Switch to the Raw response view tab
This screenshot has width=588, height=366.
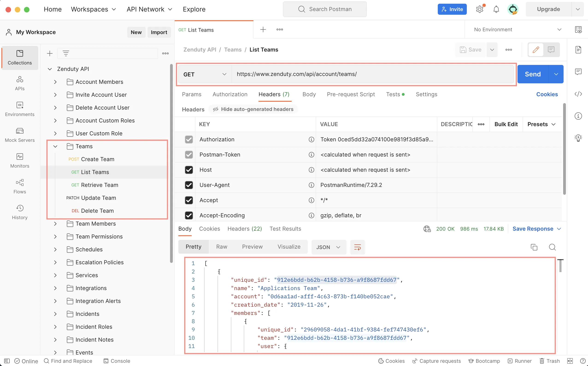pos(221,247)
